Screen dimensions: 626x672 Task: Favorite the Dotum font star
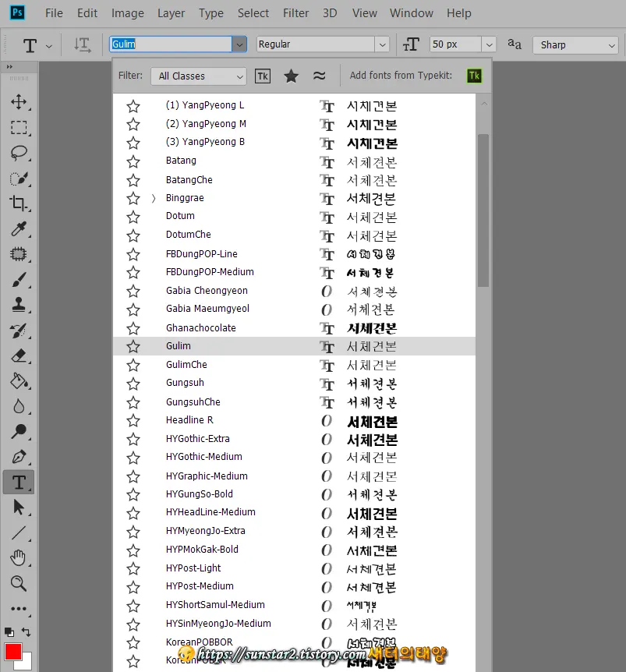point(133,217)
